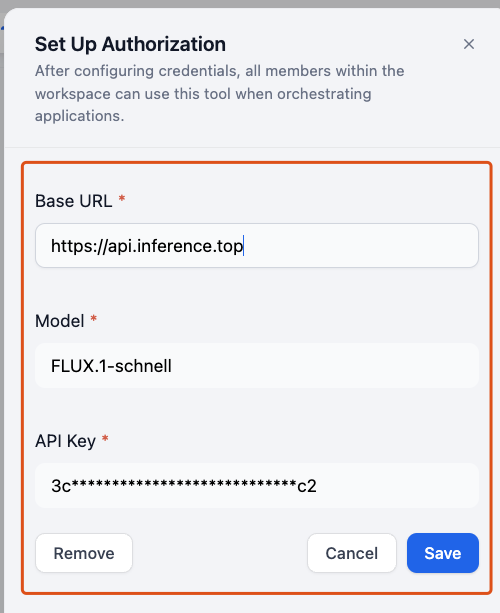The image size is (500, 613).
Task: Click the credentials description paragraph
Action: click(219, 93)
